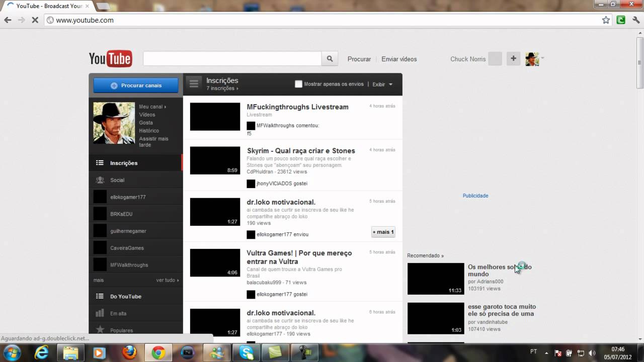Click the browser address bar
The height and width of the screenshot is (362, 644).
pos(322,20)
